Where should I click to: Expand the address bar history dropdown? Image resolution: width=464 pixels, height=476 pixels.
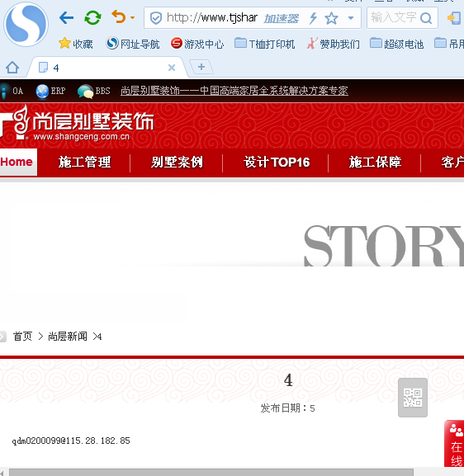(351, 18)
